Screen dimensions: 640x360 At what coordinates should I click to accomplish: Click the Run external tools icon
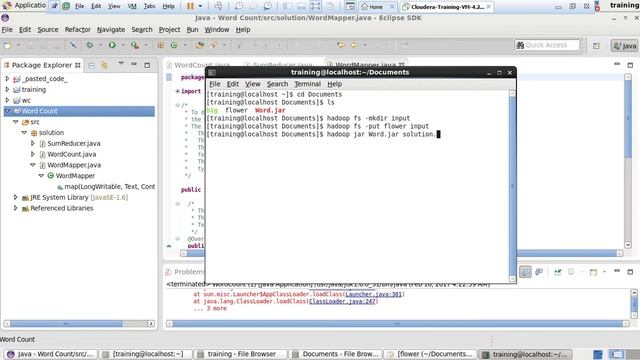(135, 45)
